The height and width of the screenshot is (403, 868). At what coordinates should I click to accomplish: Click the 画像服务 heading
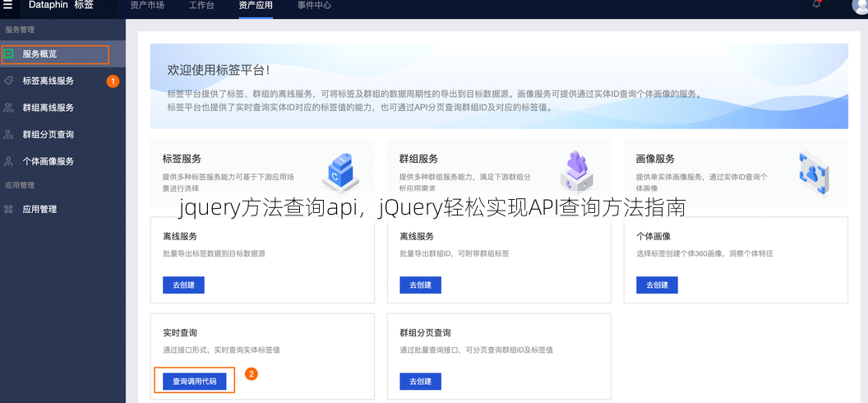tap(655, 159)
